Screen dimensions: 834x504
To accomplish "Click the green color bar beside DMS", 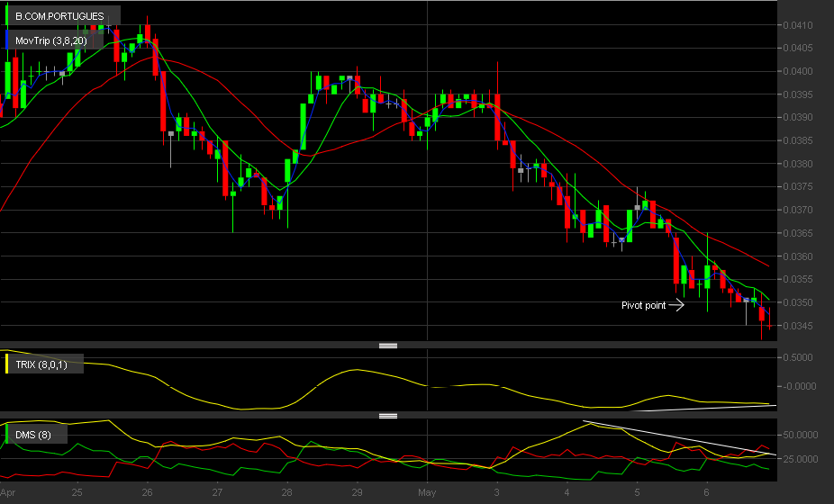I will [x=7, y=435].
